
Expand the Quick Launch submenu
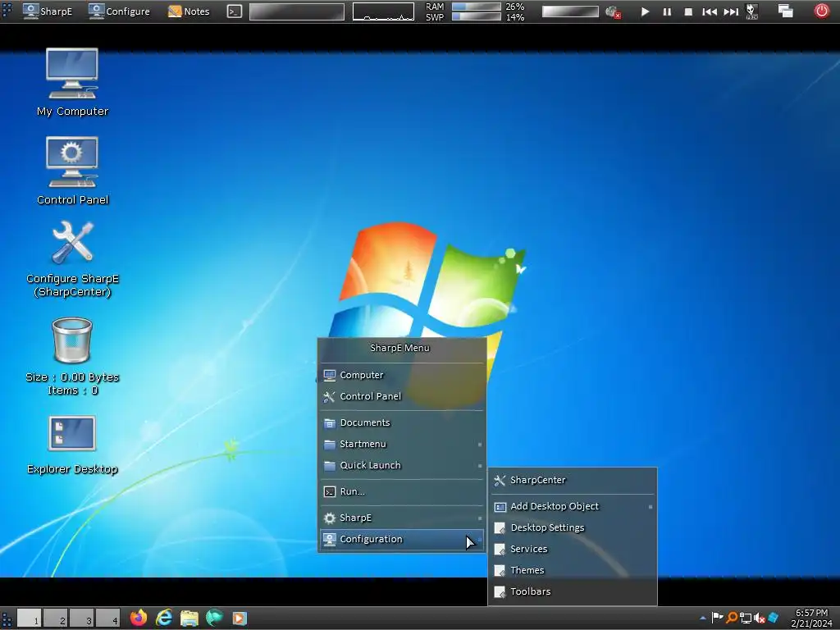[402, 466]
